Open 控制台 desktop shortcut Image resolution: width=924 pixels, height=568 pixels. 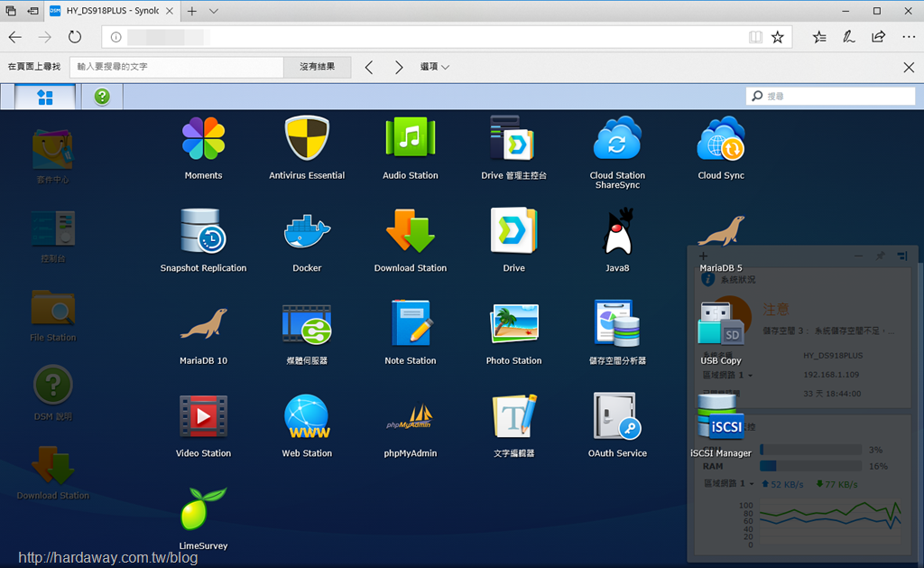click(52, 228)
